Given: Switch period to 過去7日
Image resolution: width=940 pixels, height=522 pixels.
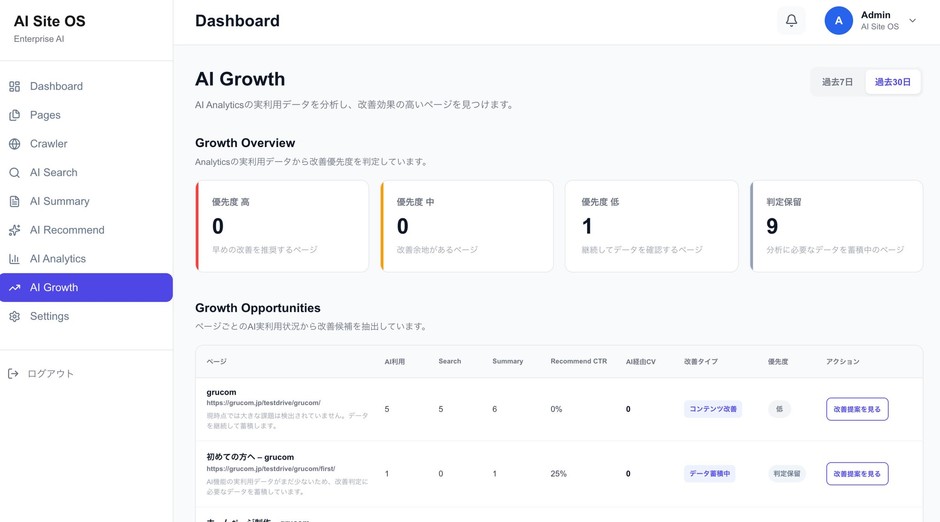Looking at the screenshot, I should point(837,82).
